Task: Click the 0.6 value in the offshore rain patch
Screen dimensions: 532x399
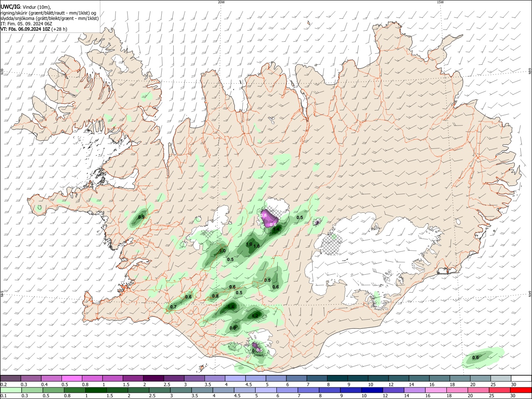Action: tap(475, 357)
